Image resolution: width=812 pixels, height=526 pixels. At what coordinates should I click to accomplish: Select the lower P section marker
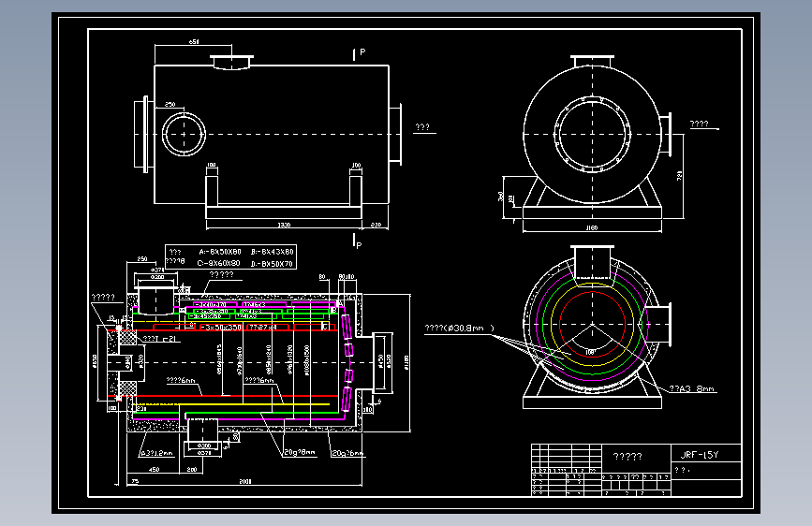[358, 241]
